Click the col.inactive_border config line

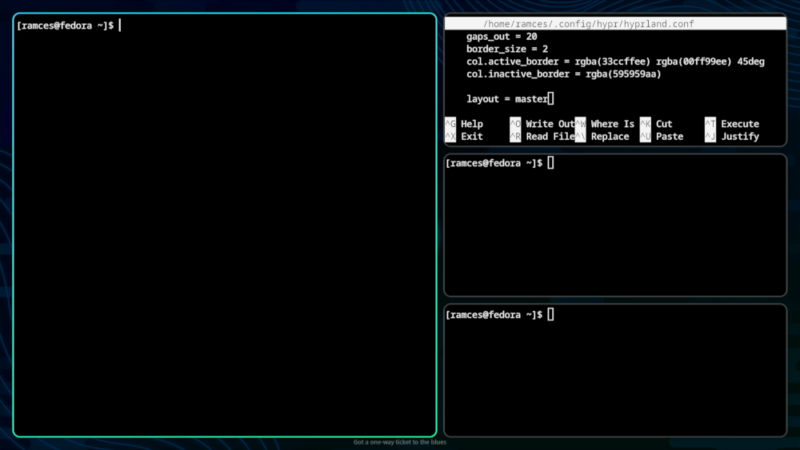pyautogui.click(x=563, y=74)
